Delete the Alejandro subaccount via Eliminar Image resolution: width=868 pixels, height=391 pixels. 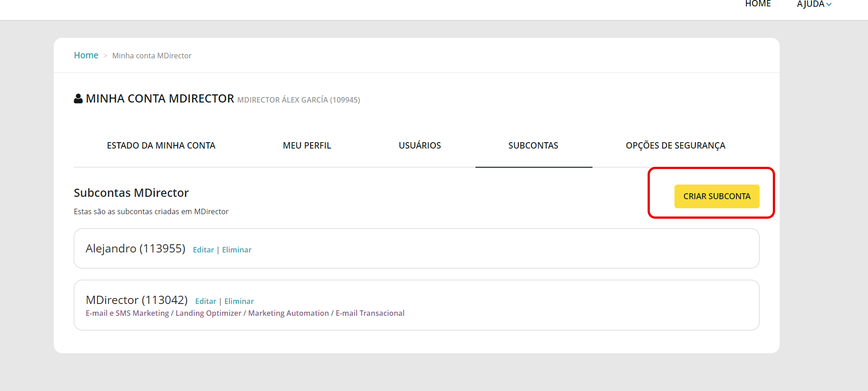tap(236, 250)
